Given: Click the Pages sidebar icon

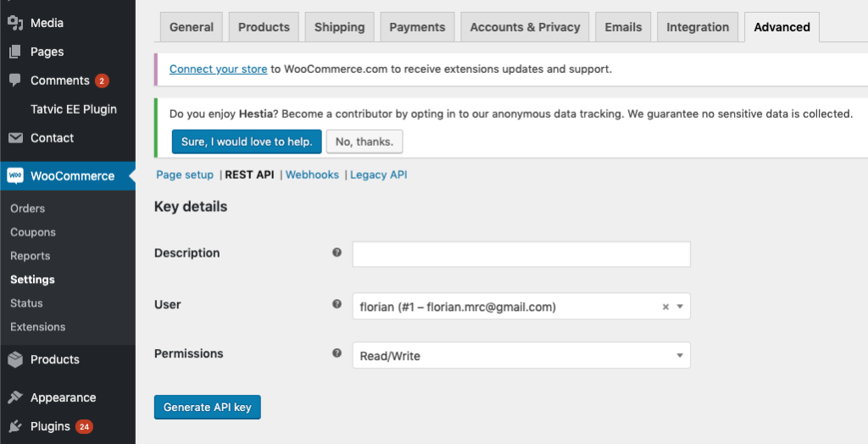Looking at the screenshot, I should 15,52.
